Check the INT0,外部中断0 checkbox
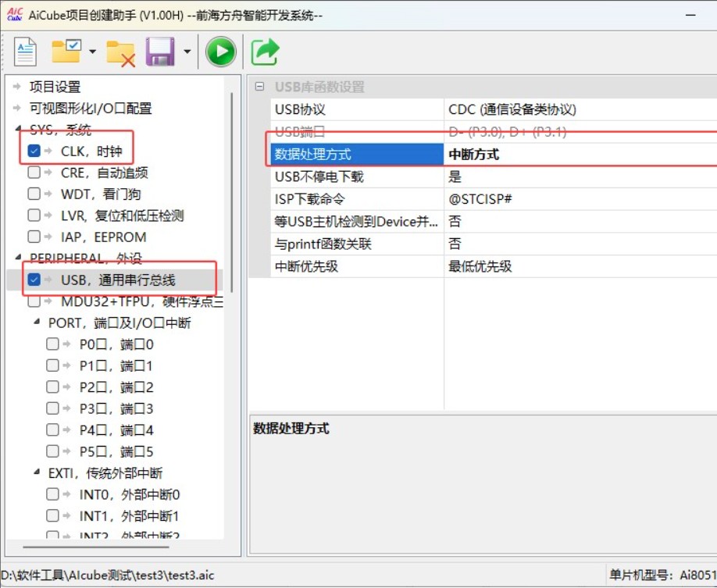Screen dimensions: 717x588 point(52,494)
